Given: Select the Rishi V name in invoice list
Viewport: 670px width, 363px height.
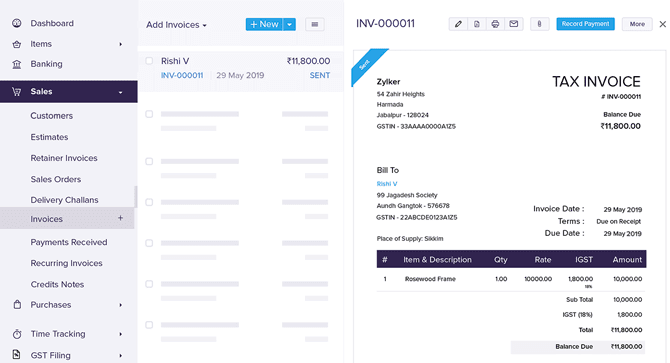Looking at the screenshot, I should click(175, 61).
